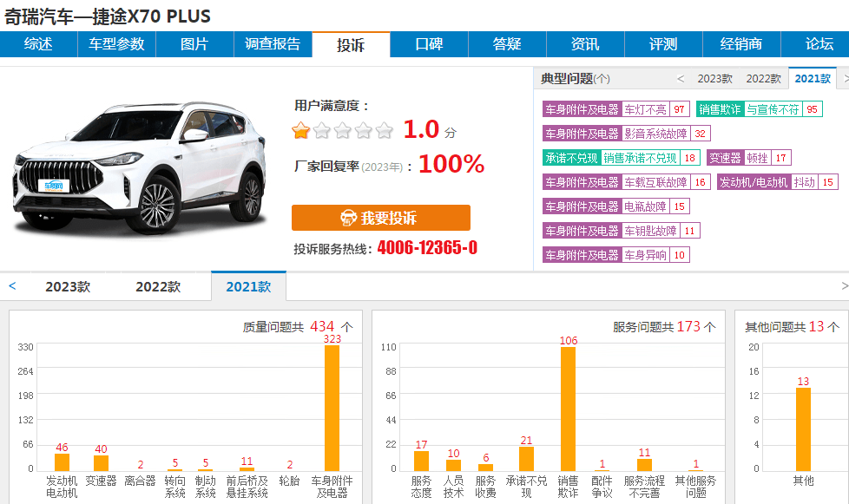Click the first filled rating star
This screenshot has width=849, height=504.
click(x=300, y=130)
